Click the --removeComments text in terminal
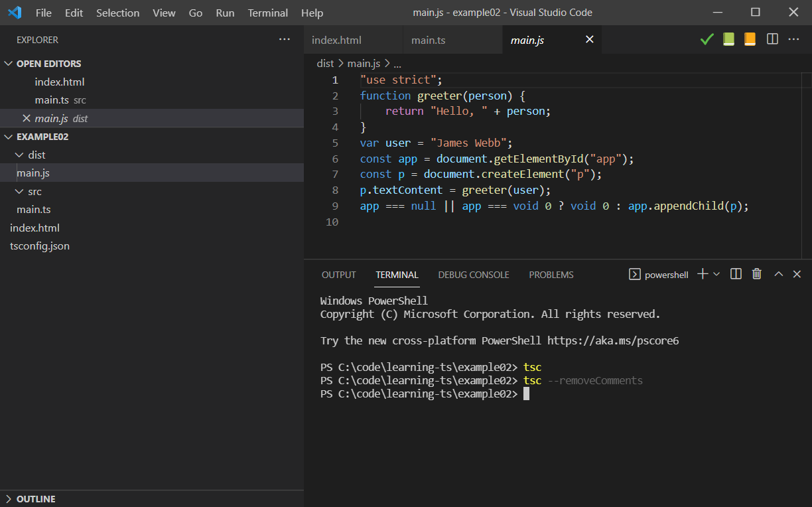Image resolution: width=812 pixels, height=507 pixels. pos(595,381)
